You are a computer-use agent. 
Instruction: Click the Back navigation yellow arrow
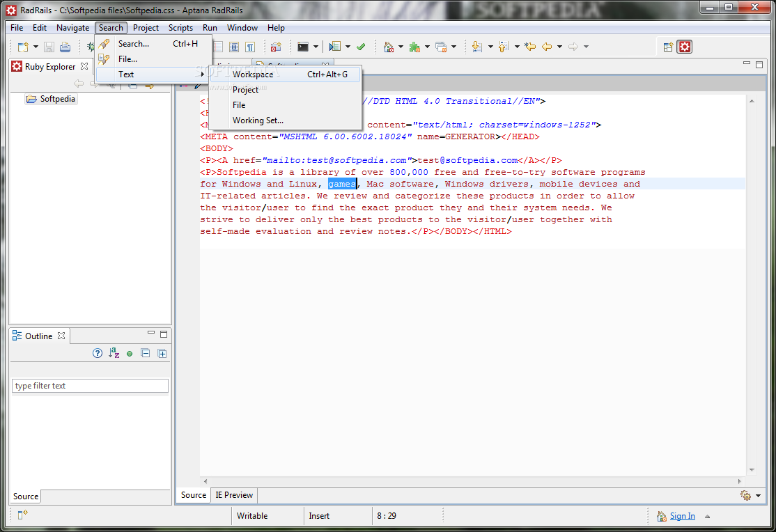(547, 47)
